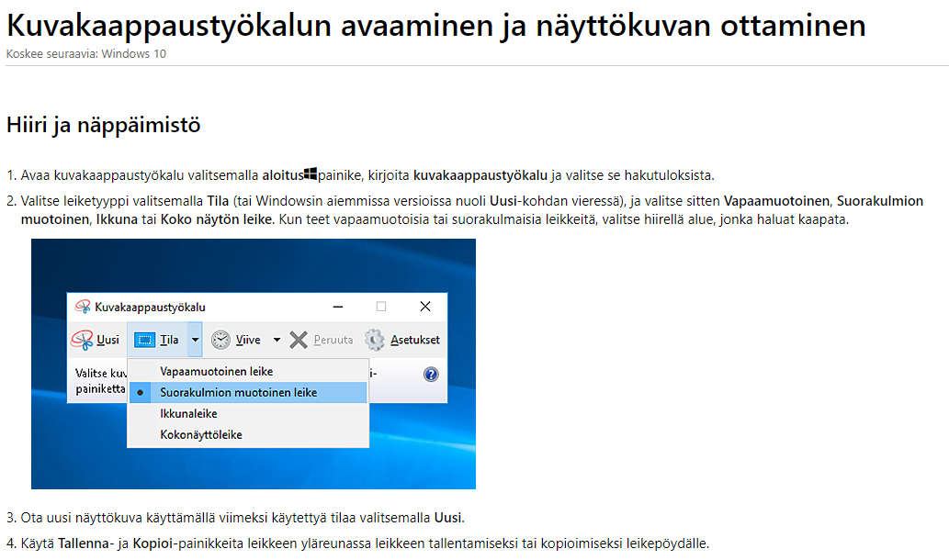Click the embedded Snipping Tool screenshot image

point(254,364)
